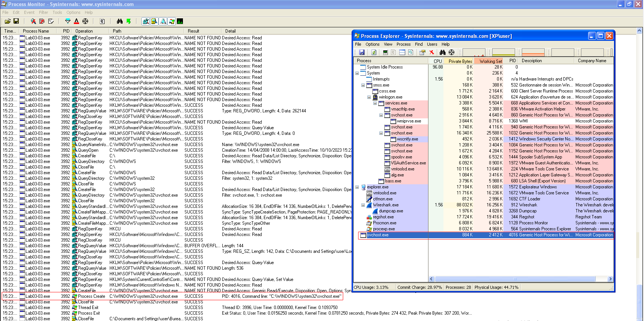Click the Refresh icon in Process Explorer
644x321 pixels.
point(374,52)
